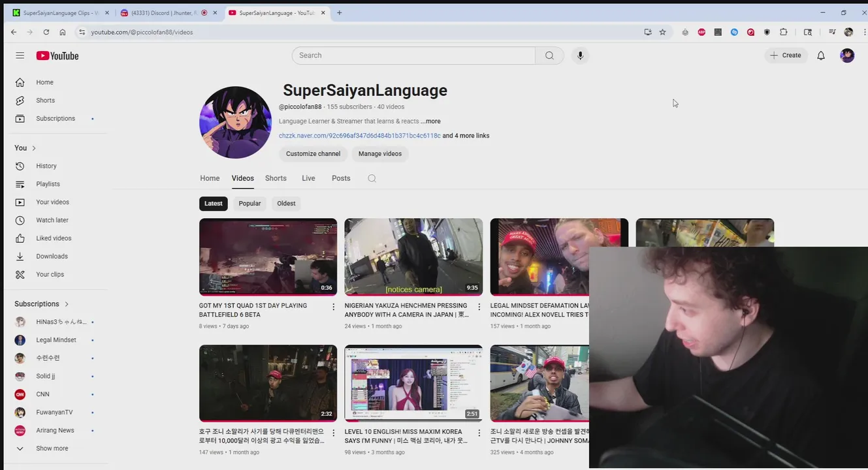This screenshot has width=868, height=470.
Task: Sort videos by Popular
Action: coord(249,204)
